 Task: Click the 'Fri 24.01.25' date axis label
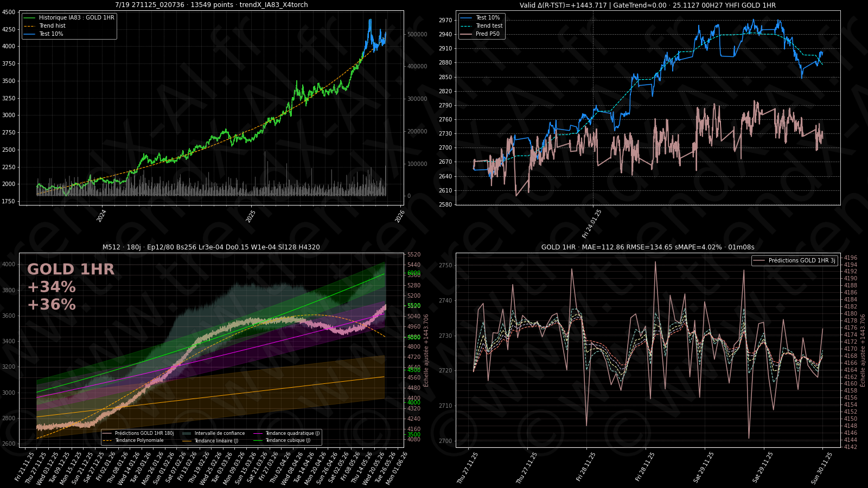[x=592, y=224]
